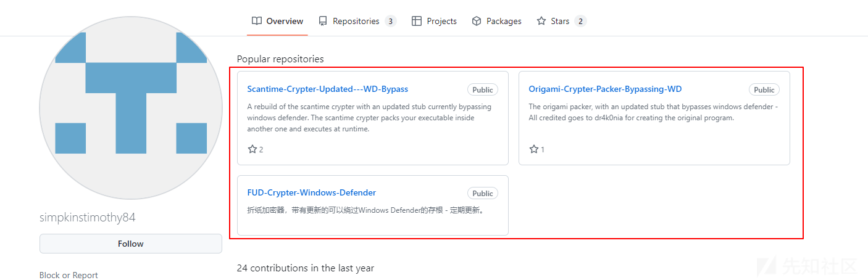Click the Overview book icon
The image size is (868, 280).
257,21
